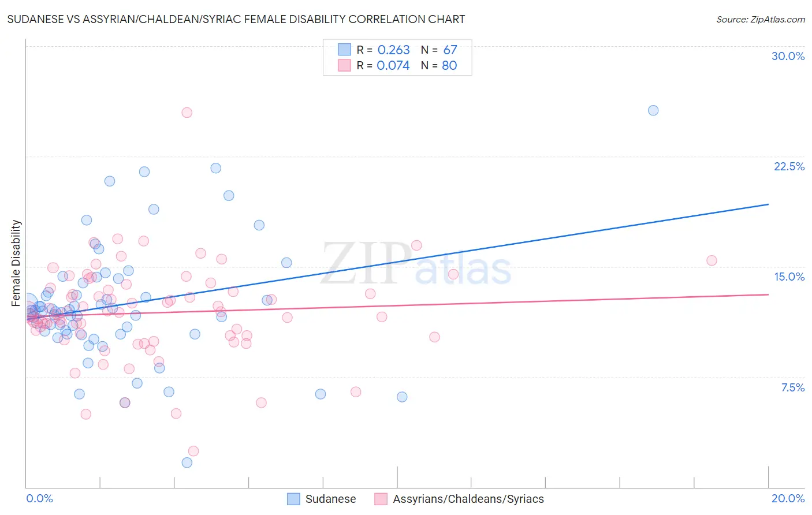
Task: Click the N = 67 value in legend
Action: coord(439,50)
